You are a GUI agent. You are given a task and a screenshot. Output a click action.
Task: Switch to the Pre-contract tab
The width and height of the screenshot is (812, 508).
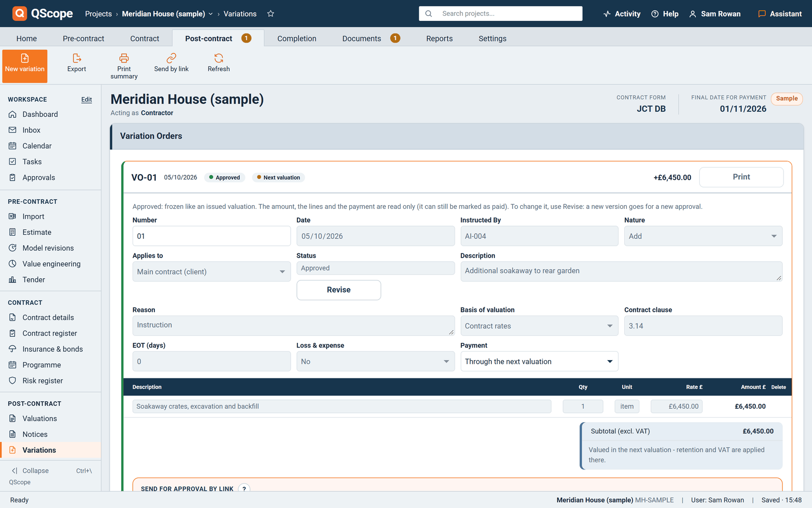(x=83, y=39)
